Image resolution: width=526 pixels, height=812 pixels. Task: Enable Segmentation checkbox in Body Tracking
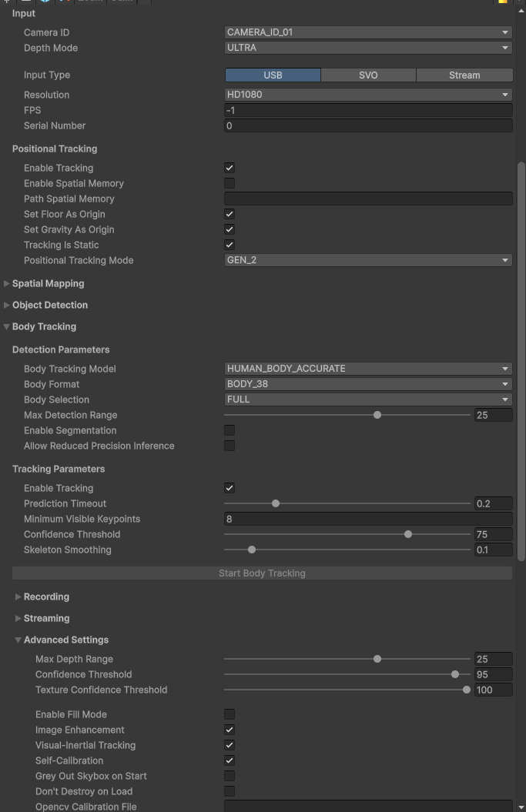(229, 430)
